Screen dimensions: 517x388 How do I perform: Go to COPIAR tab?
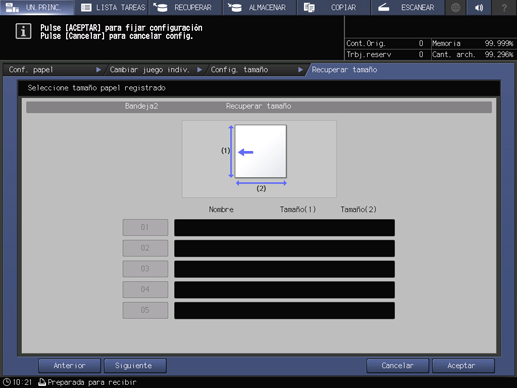(333, 7)
